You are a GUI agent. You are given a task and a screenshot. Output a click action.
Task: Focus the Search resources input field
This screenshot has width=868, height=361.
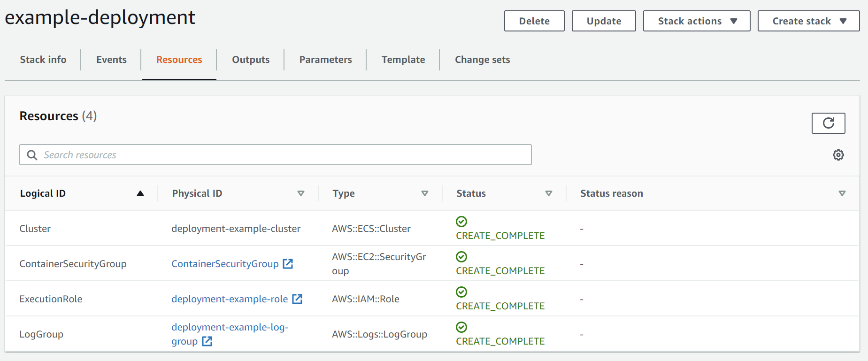click(x=282, y=155)
